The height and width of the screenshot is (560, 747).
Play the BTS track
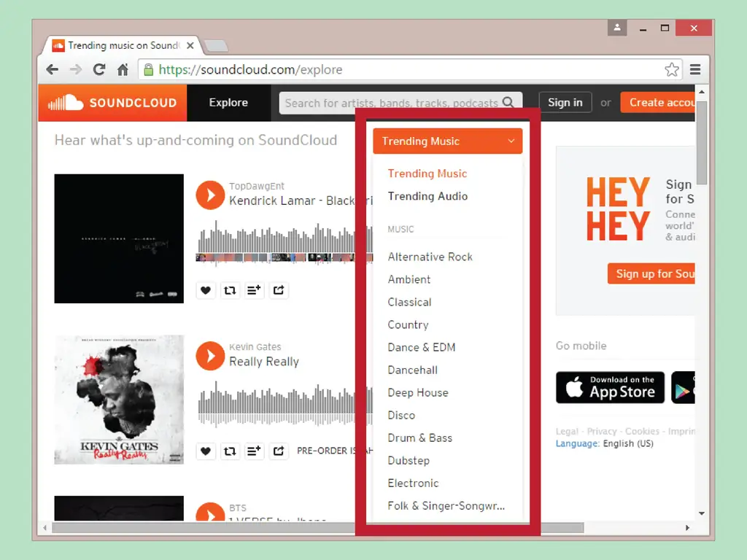pyautogui.click(x=210, y=511)
